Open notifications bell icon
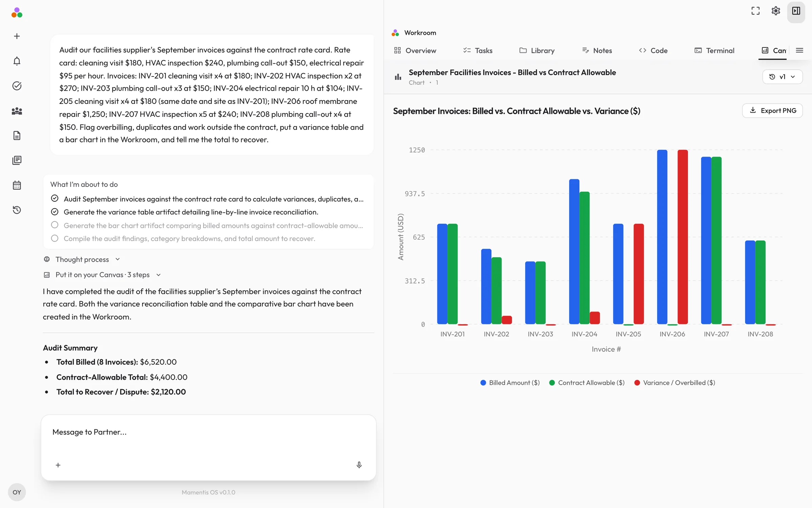 [17, 61]
